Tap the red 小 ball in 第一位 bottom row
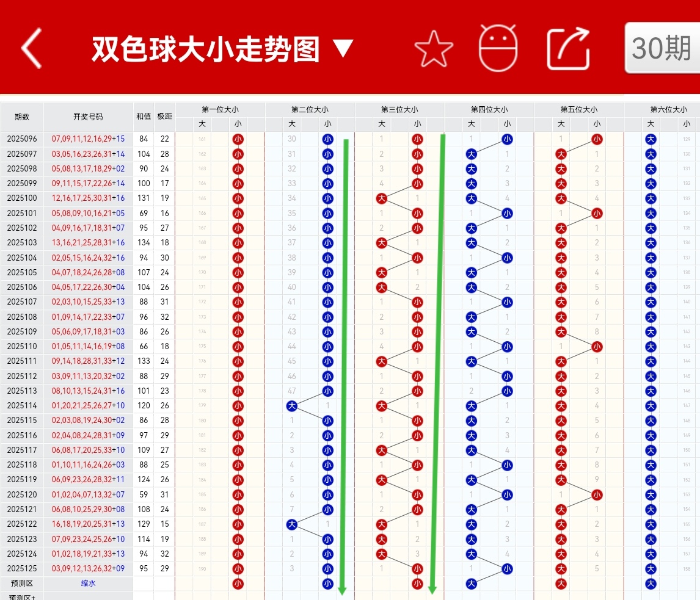Image resolution: width=700 pixels, height=600 pixels. click(x=238, y=584)
